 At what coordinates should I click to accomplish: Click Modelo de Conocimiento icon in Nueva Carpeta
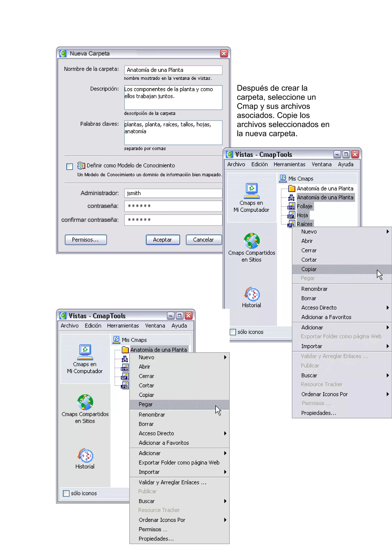[81, 166]
